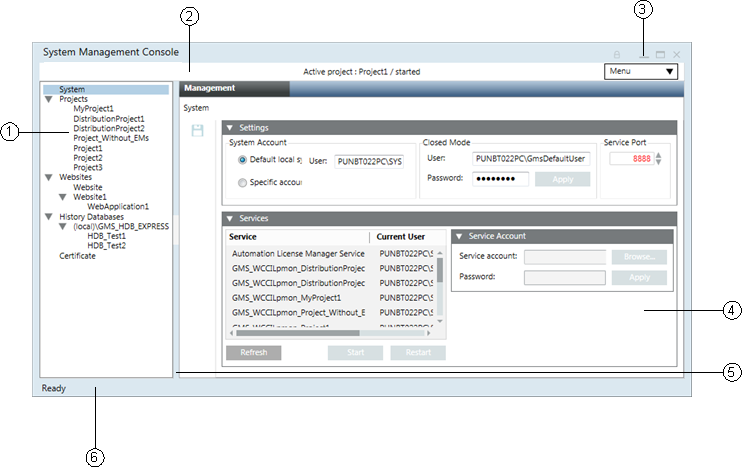This screenshot has height=467, width=742.
Task: Open the Menu dropdown
Action: [x=641, y=71]
